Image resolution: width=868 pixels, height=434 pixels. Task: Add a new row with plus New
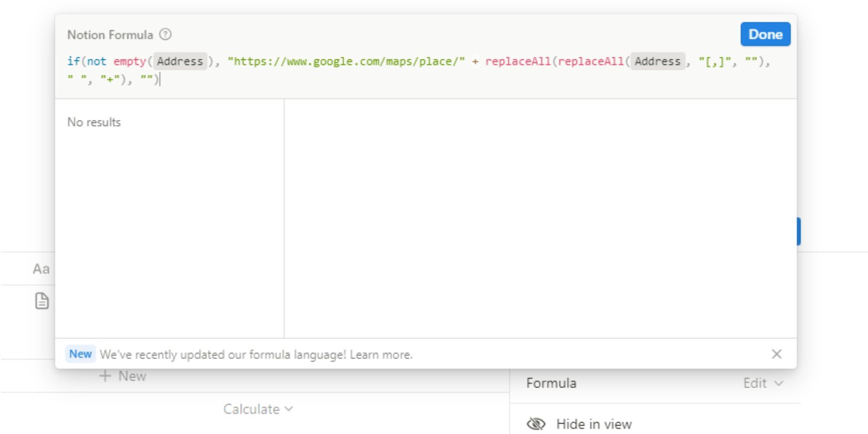[123, 376]
